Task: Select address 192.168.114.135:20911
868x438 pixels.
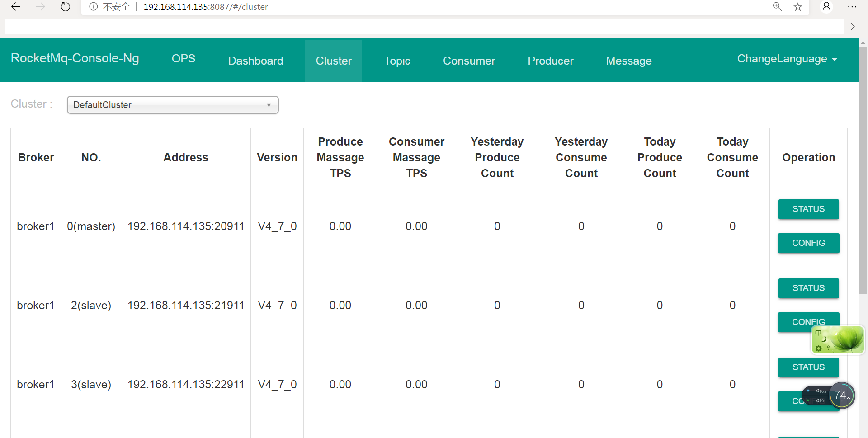Action: pos(186,226)
